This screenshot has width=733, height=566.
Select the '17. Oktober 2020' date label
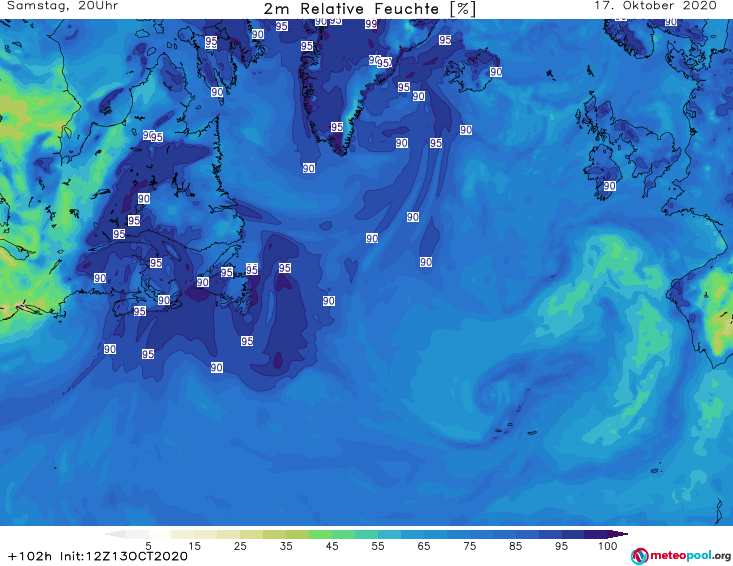pyautogui.click(x=655, y=6)
